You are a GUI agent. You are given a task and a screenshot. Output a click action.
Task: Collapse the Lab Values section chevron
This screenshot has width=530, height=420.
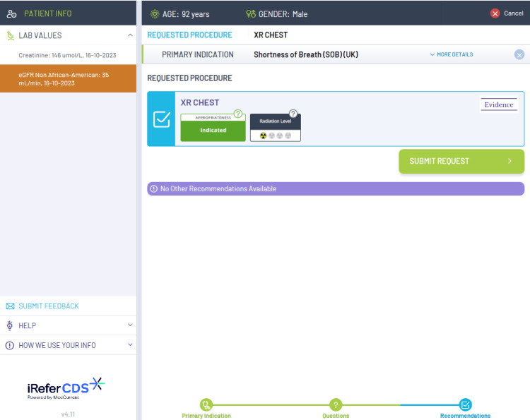tap(130, 35)
